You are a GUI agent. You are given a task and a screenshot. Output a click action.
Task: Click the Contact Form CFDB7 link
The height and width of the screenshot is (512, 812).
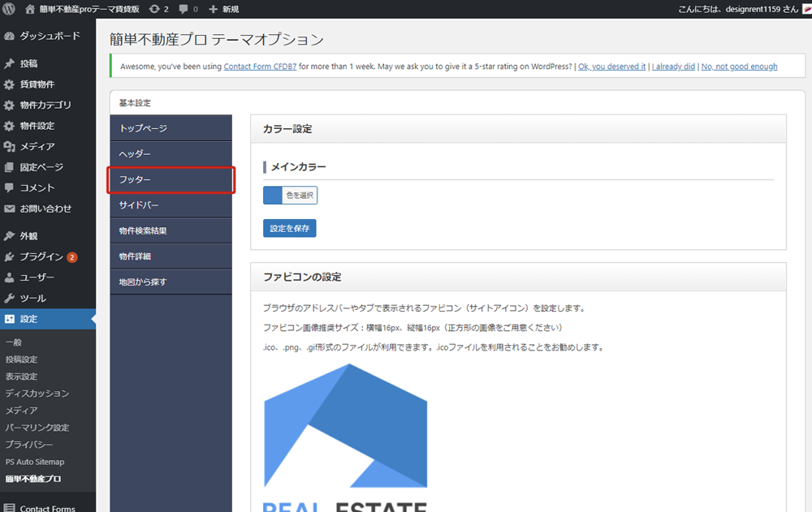(260, 67)
